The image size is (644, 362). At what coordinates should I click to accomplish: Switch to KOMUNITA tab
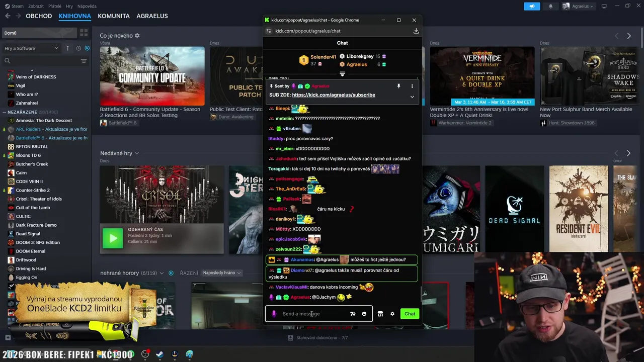(x=114, y=16)
